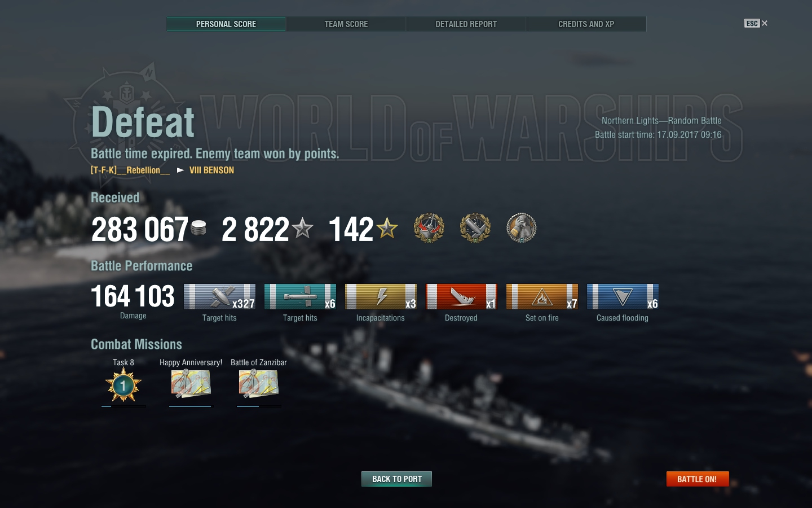
Task: Click the Set on fire ribbon
Action: pyautogui.click(x=542, y=297)
